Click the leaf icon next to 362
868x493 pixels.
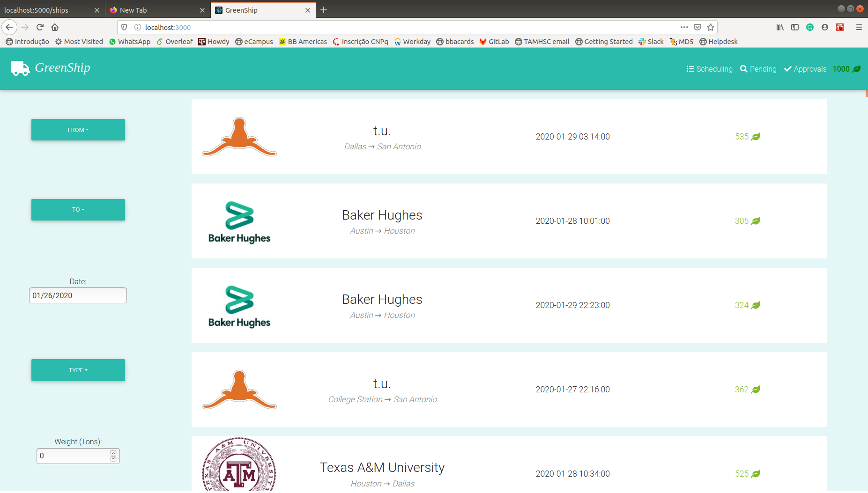[756, 390]
